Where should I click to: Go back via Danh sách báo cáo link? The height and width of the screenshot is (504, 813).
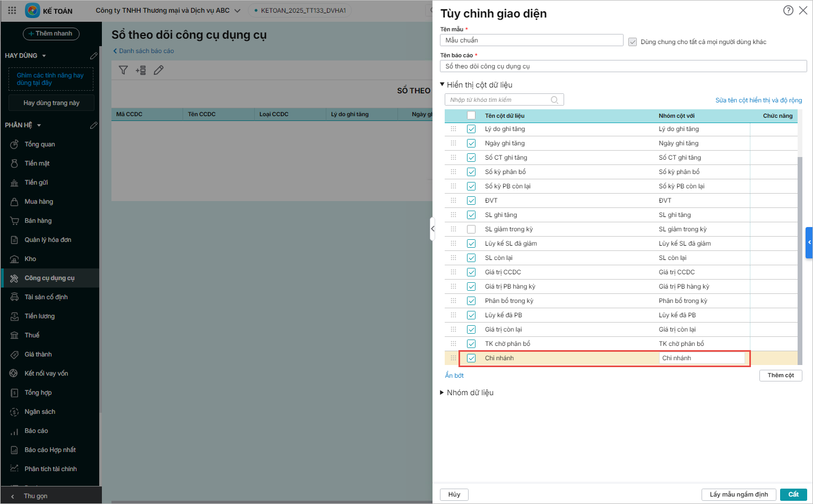click(x=144, y=51)
